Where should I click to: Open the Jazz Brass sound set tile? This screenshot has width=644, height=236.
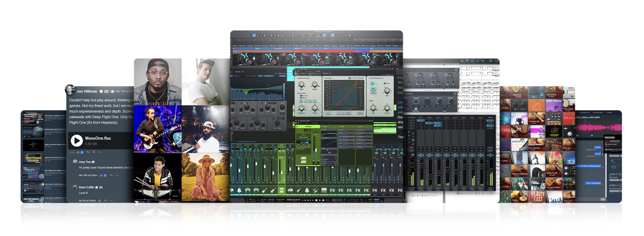554,92
